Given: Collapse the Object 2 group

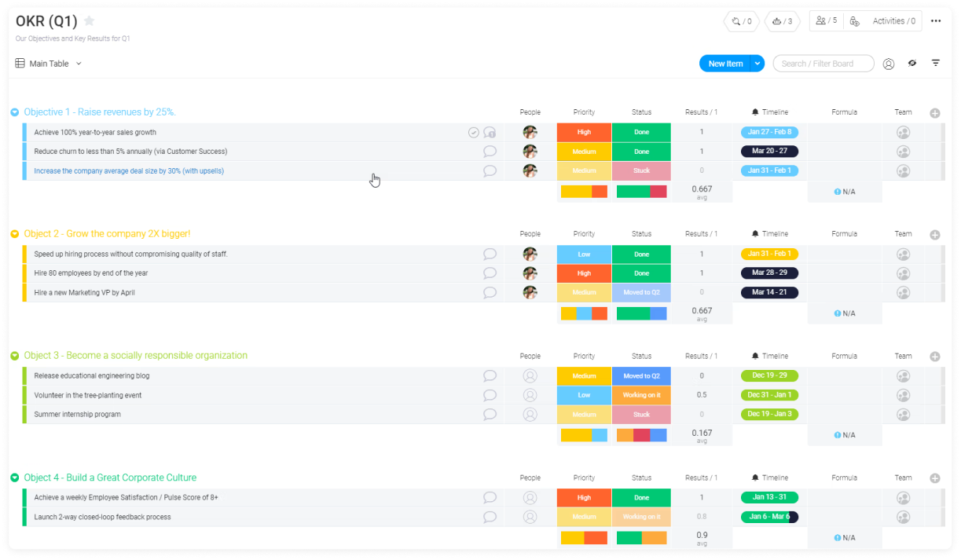Looking at the screenshot, I should pyautogui.click(x=14, y=234).
